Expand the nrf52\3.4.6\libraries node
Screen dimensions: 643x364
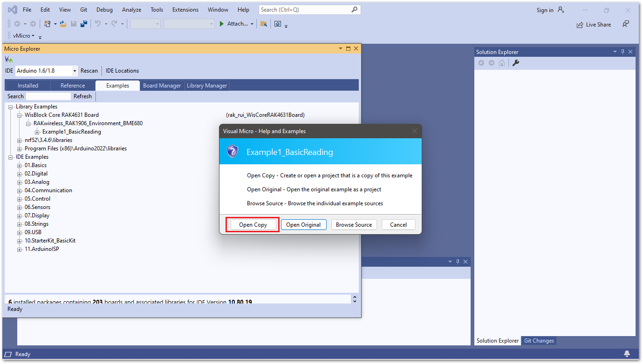click(20, 140)
